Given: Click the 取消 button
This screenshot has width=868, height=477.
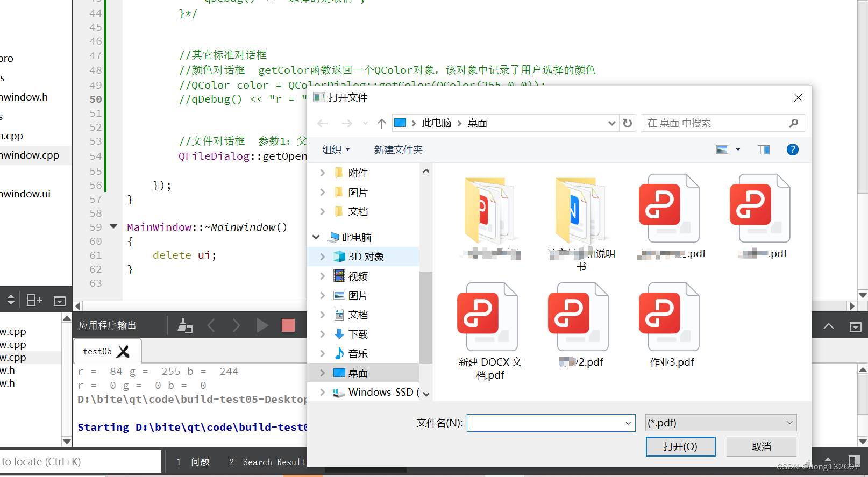Looking at the screenshot, I should [x=761, y=446].
